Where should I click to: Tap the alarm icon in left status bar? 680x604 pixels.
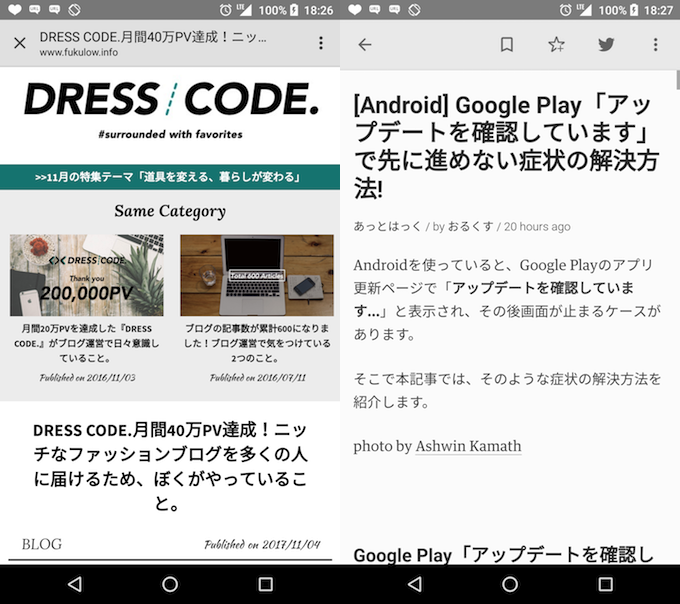pyautogui.click(x=226, y=10)
